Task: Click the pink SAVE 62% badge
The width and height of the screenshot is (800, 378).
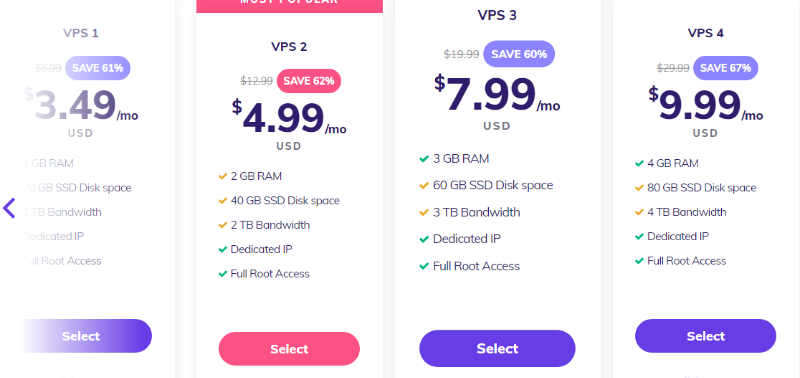Action: [309, 81]
